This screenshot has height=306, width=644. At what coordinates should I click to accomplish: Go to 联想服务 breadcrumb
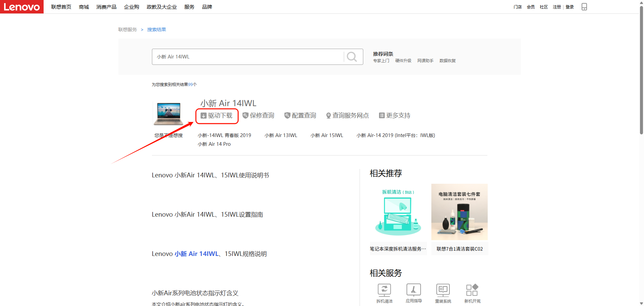click(127, 30)
